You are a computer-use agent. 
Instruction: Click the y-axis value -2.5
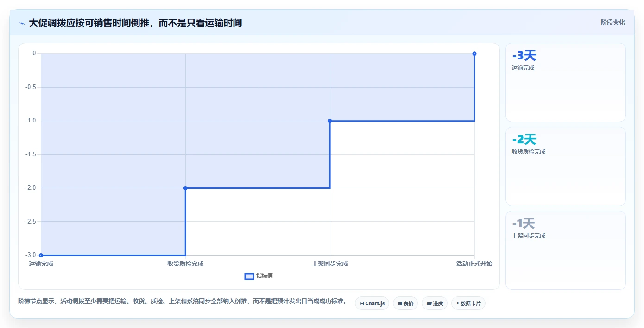(31, 222)
